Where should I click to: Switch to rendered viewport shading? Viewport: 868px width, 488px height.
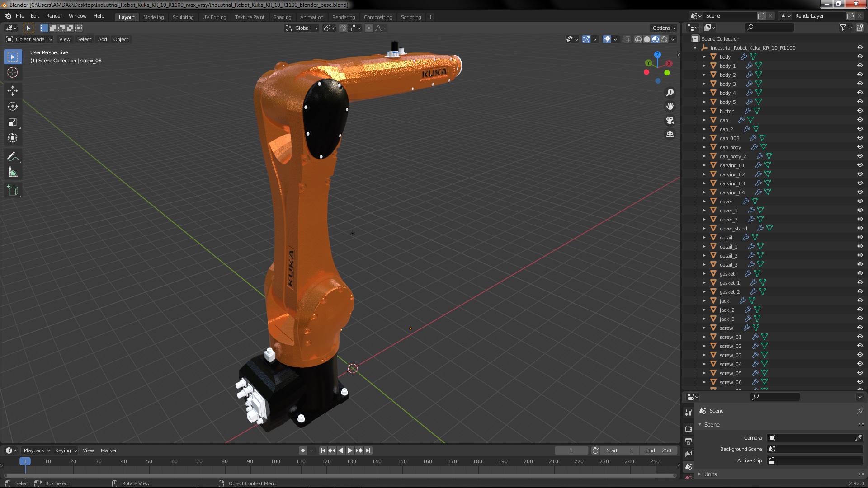664,39
